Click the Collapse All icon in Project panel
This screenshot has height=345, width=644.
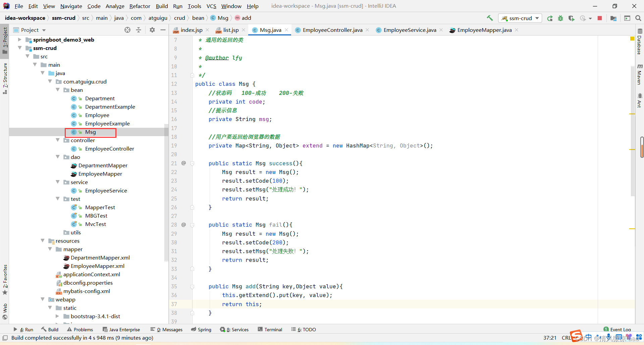tap(139, 30)
